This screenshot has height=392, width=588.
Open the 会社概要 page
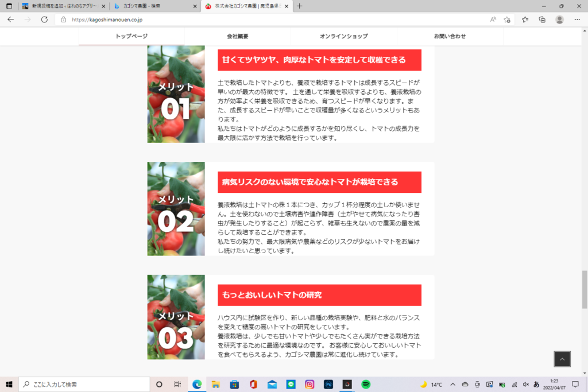(237, 36)
